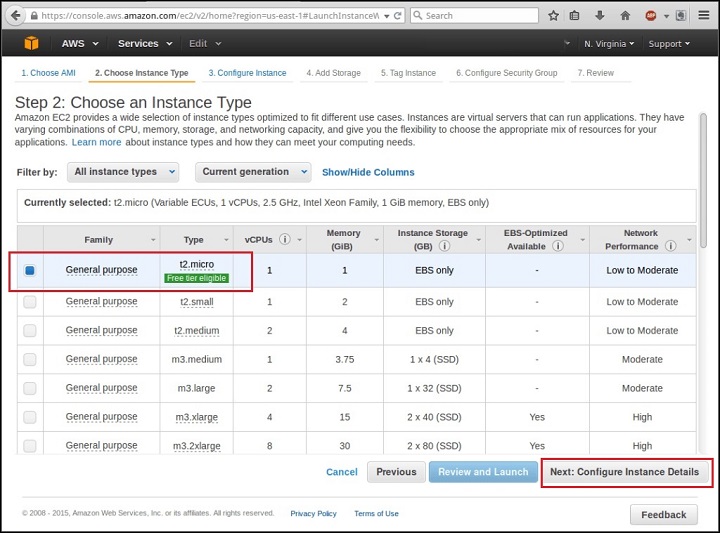Expand the Edit menu dropdown

(x=205, y=44)
